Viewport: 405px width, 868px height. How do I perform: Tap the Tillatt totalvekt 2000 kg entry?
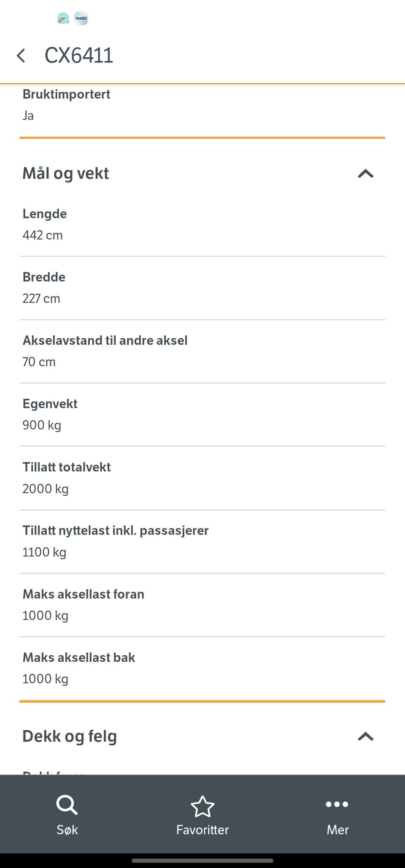202,478
